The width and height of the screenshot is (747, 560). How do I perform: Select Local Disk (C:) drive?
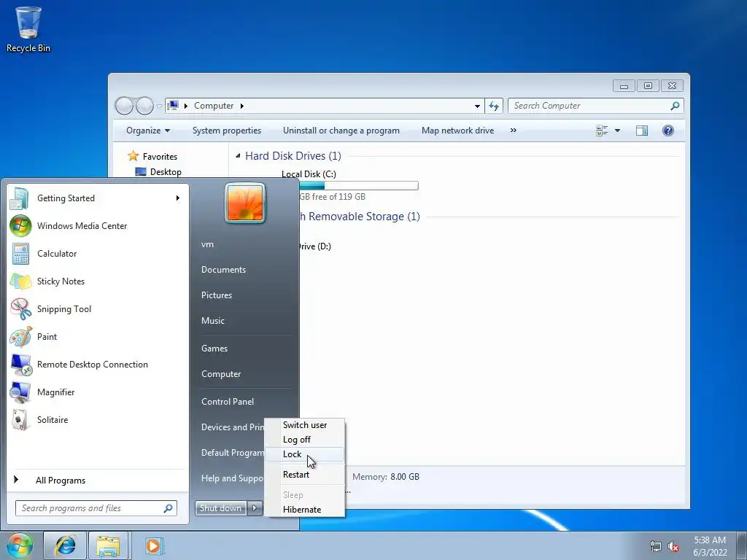(x=309, y=174)
